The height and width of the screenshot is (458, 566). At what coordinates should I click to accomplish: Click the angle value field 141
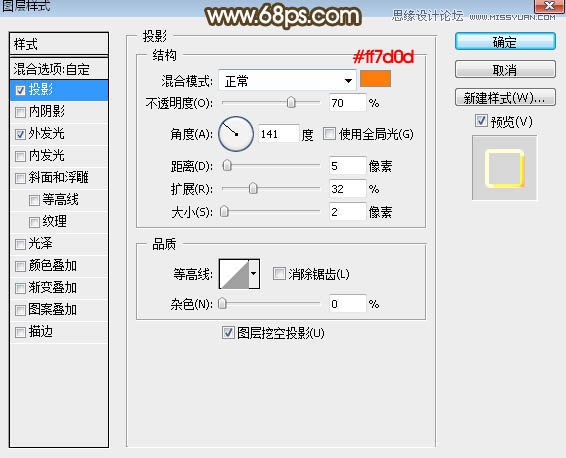click(x=279, y=134)
